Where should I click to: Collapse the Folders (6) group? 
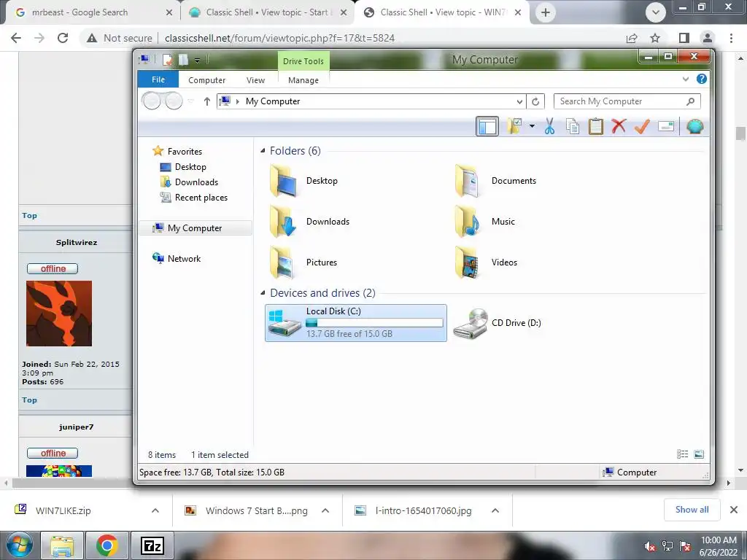point(263,150)
